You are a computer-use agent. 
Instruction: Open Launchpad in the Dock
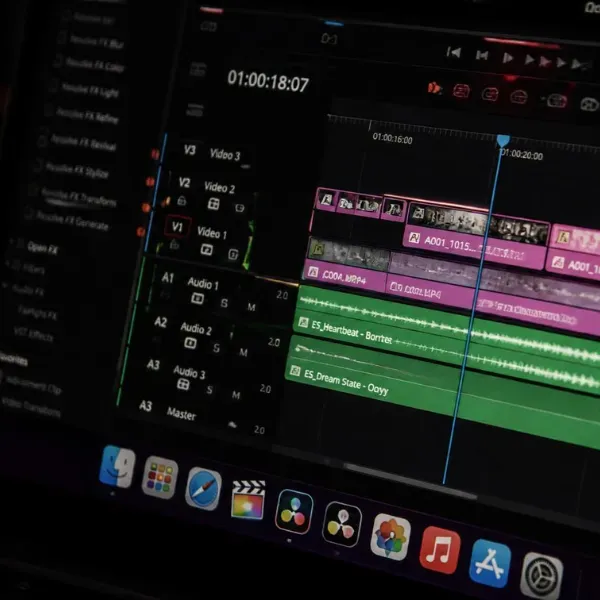160,477
